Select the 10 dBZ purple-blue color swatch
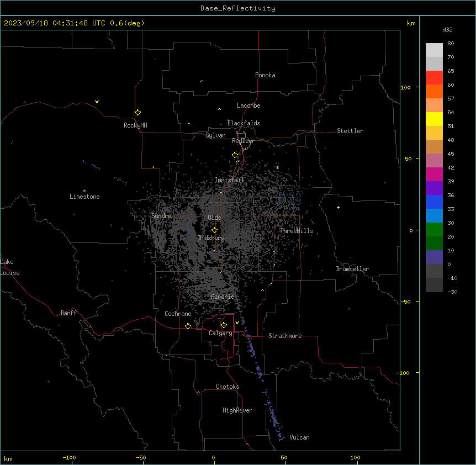Screen dimensions: 476x465 434,257
